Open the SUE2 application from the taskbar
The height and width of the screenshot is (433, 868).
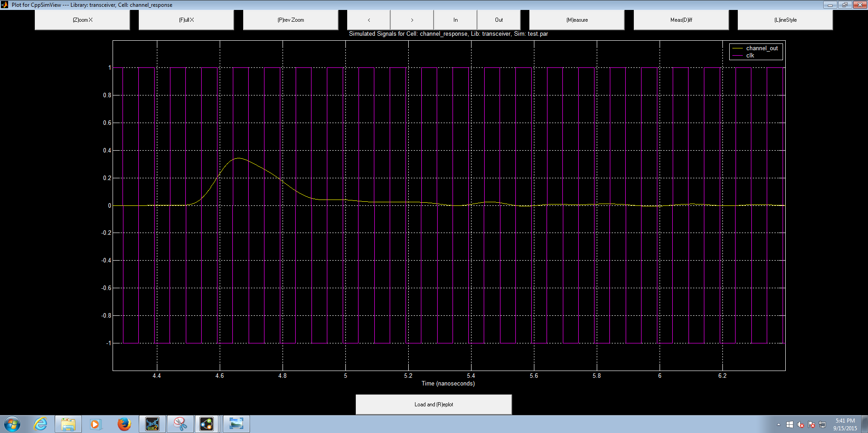pyautogui.click(x=152, y=424)
